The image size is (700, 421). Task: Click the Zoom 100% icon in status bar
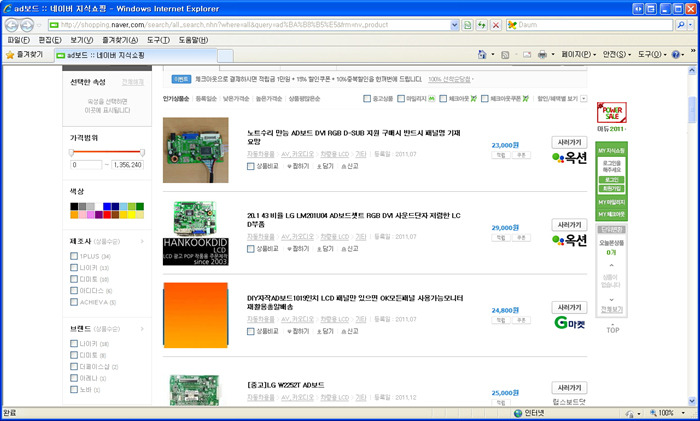tap(653, 413)
